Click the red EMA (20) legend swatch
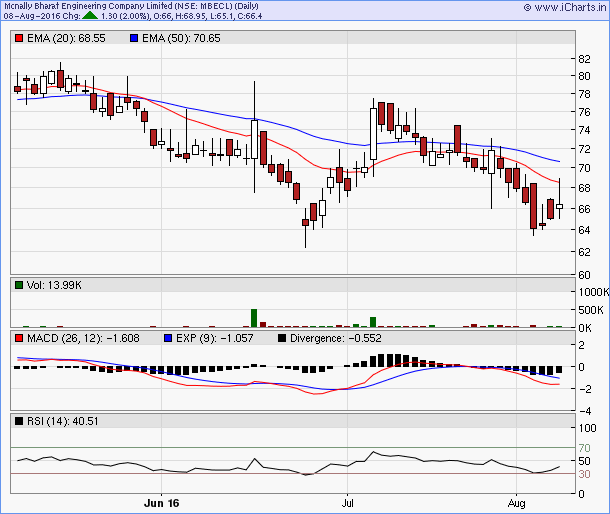Image resolution: width=610 pixels, height=514 pixels. tap(19, 38)
